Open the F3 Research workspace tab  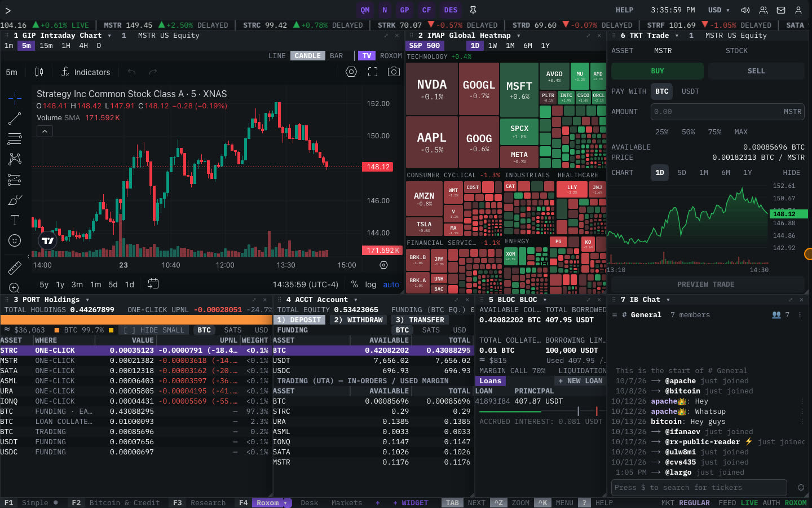(200, 503)
